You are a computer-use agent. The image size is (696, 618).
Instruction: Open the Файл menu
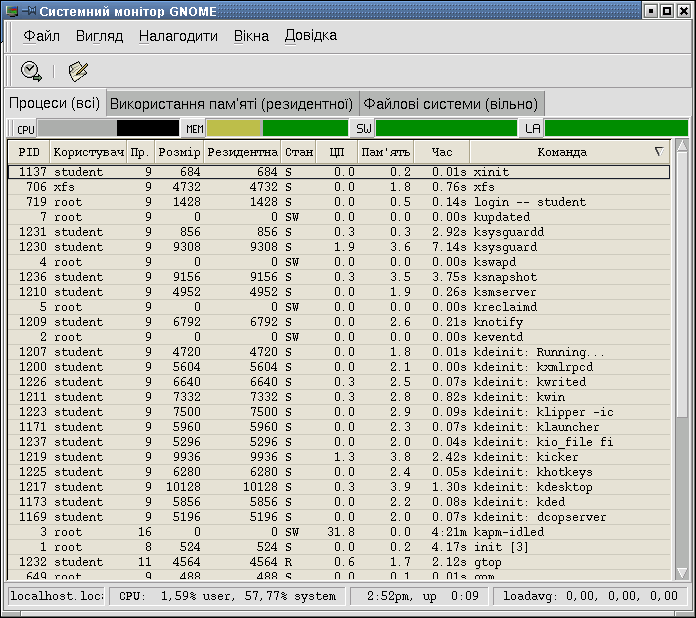click(x=41, y=36)
